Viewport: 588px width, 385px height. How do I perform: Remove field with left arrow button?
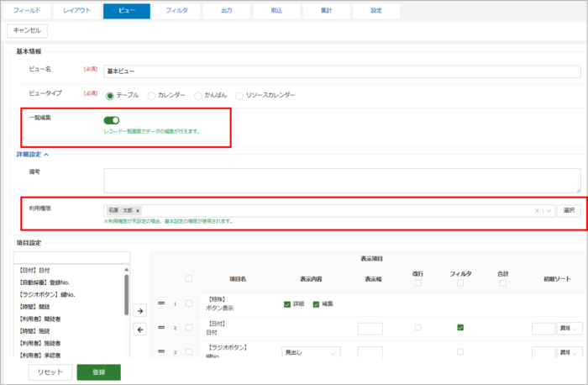click(140, 330)
